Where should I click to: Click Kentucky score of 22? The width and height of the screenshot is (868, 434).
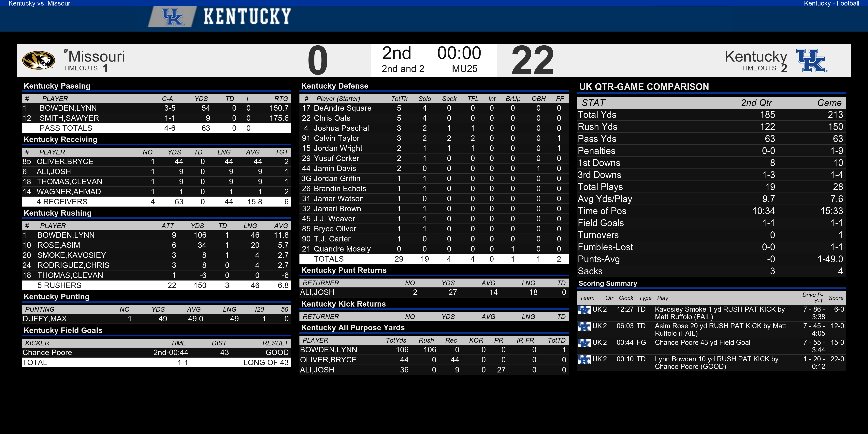point(532,61)
